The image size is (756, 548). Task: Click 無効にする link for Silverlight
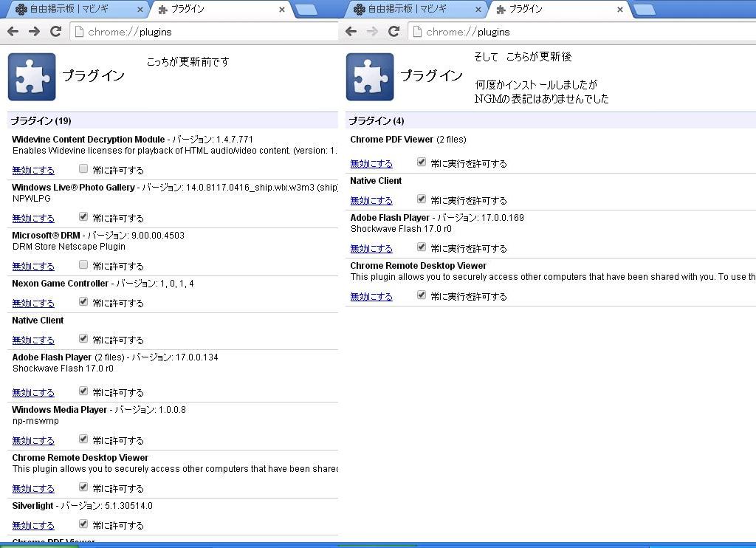[x=33, y=526]
